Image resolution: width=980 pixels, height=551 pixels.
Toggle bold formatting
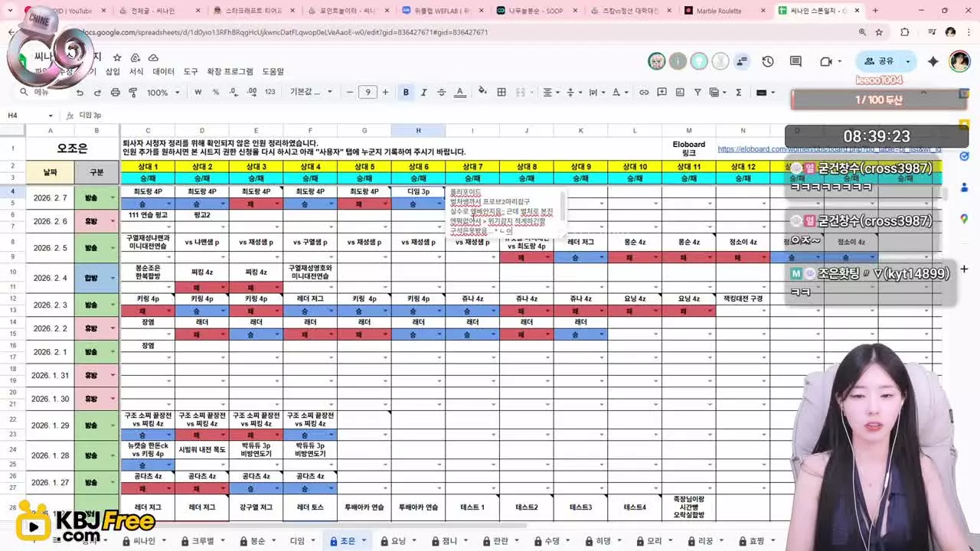406,93
